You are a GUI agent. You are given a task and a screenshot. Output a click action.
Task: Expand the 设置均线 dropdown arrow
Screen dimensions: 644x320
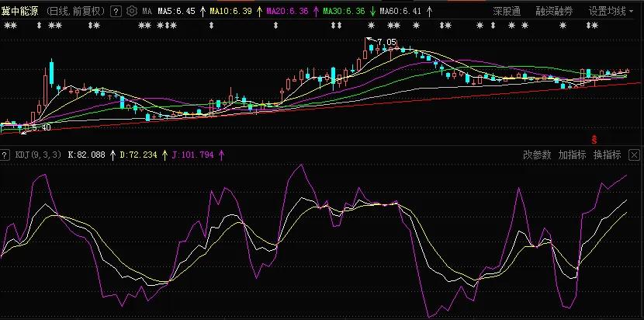pos(632,12)
